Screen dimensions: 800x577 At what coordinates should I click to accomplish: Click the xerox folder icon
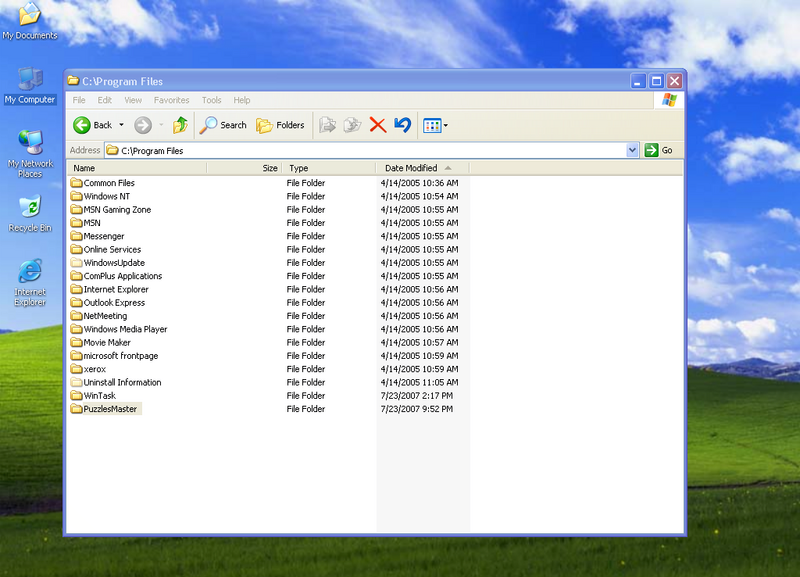[77, 368]
